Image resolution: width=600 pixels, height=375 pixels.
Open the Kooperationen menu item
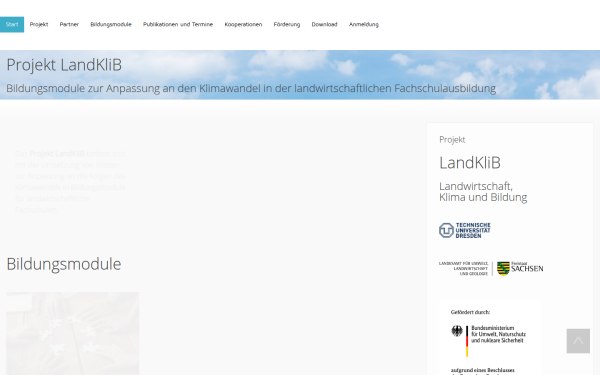pyautogui.click(x=243, y=24)
